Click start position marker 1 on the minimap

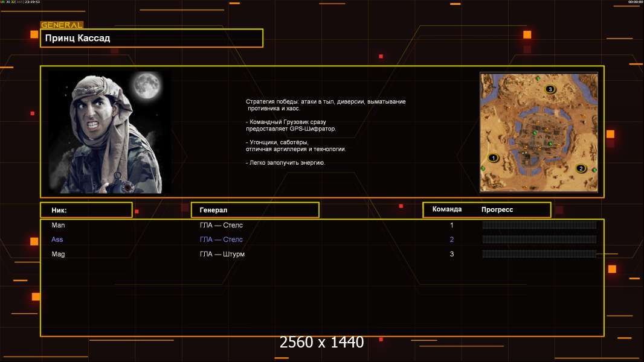click(493, 158)
